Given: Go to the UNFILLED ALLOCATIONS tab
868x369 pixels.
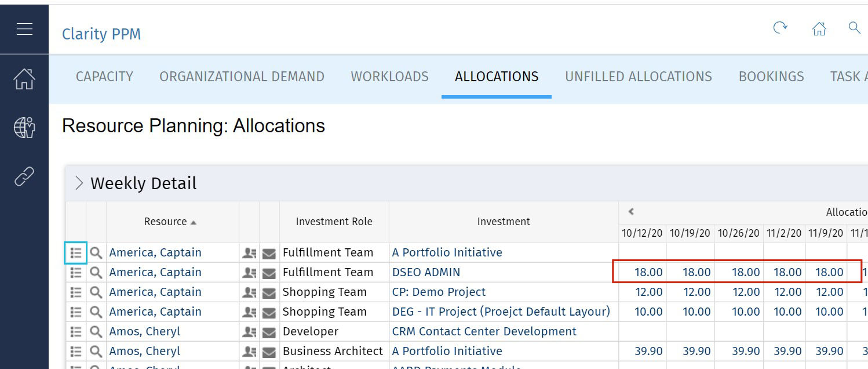Looking at the screenshot, I should (x=639, y=77).
